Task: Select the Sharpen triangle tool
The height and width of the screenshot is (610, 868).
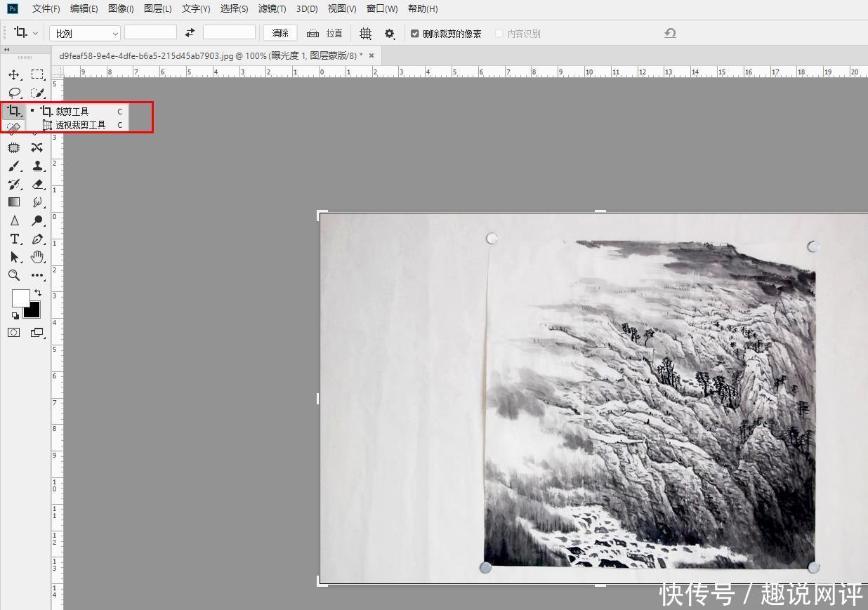Action: tap(14, 220)
